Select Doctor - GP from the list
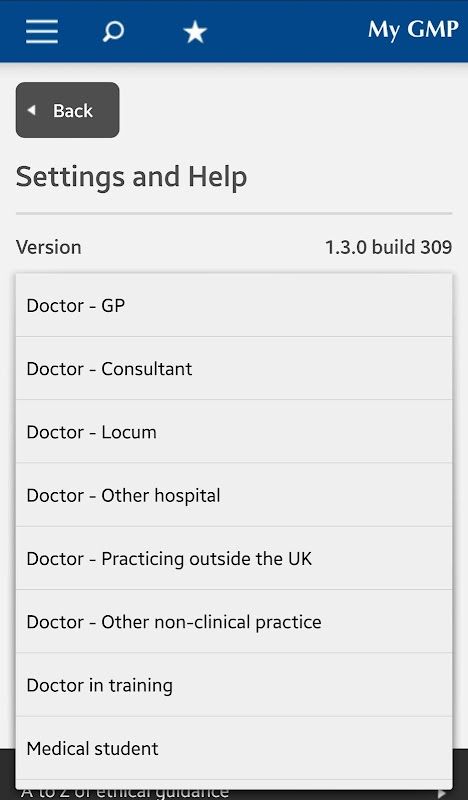Viewport: 468px width, 800px height. pos(234,305)
